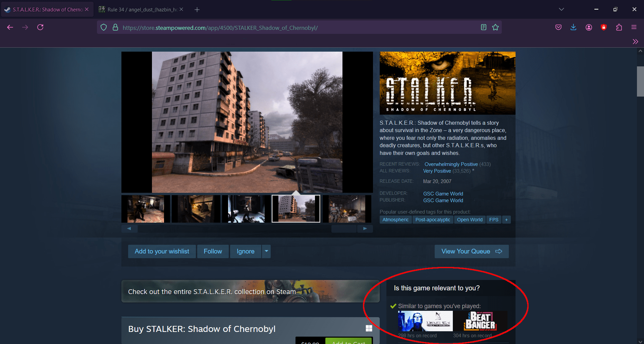Toggle reader view in address bar
Viewport: 644px width, 344px height.
pyautogui.click(x=483, y=27)
